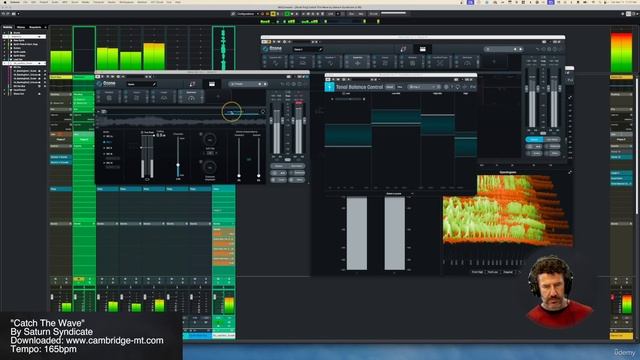Go to next preset arrow in front Ozone window
640x360 pixels.
265,84
